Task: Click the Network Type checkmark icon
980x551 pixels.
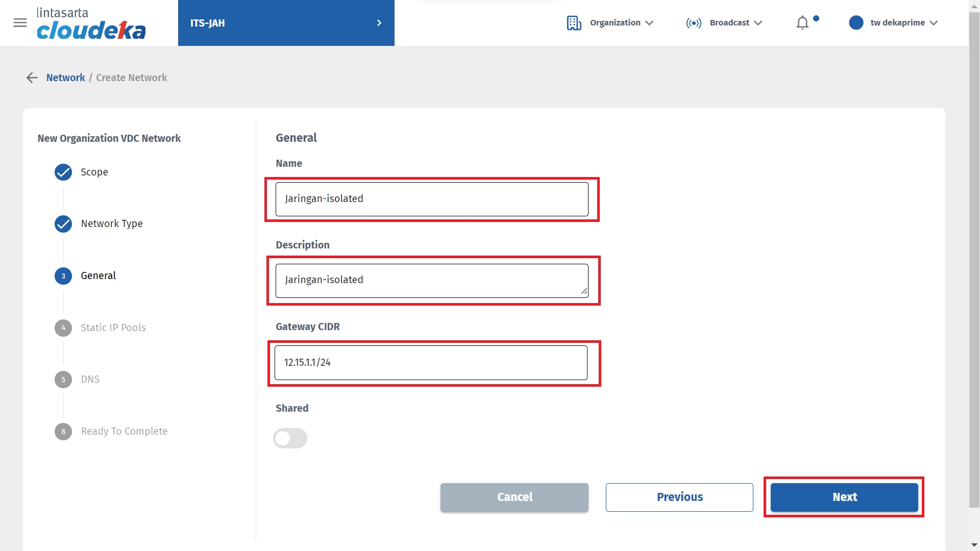Action: [63, 224]
